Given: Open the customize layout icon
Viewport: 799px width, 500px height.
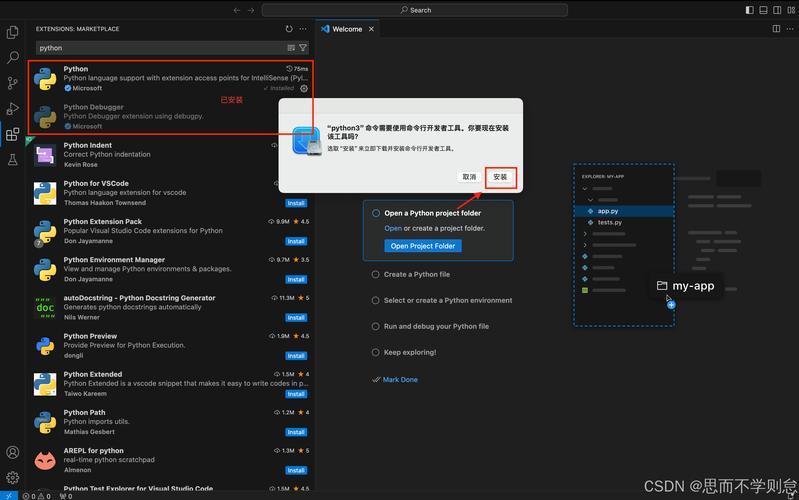Looking at the screenshot, I should (791, 10).
